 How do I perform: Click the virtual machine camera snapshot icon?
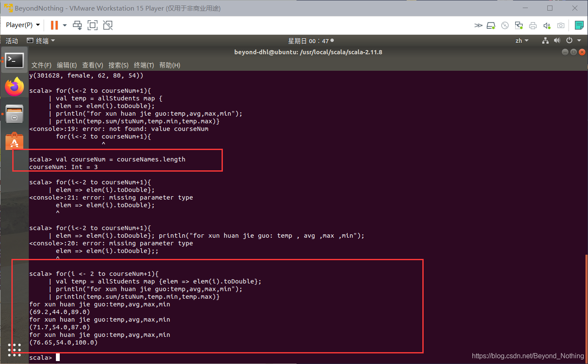point(561,25)
